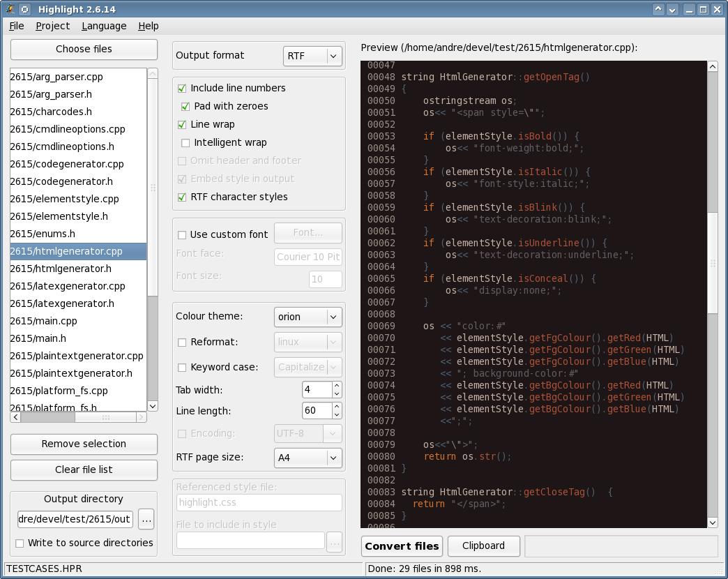
Task: Browse for output directory with ... button
Action: coord(146,519)
